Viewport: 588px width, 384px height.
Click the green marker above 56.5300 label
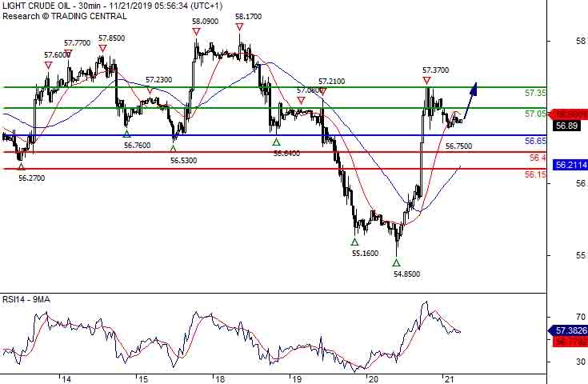tap(173, 149)
